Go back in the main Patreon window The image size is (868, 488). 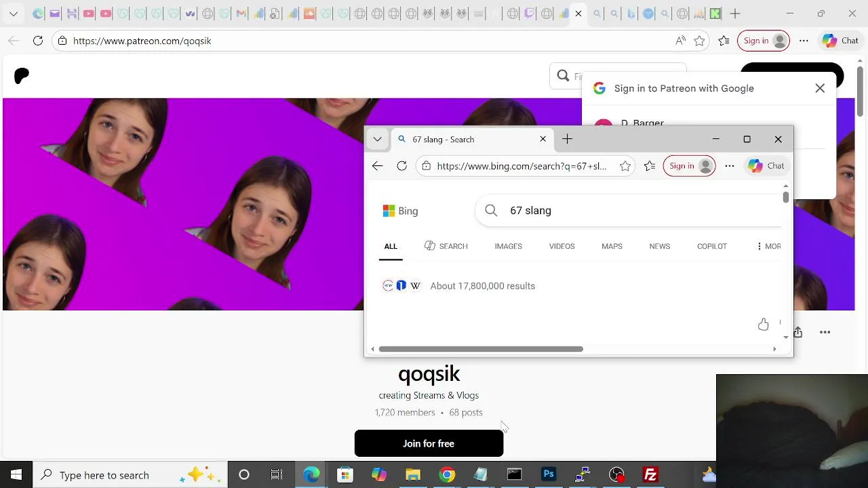[14, 41]
